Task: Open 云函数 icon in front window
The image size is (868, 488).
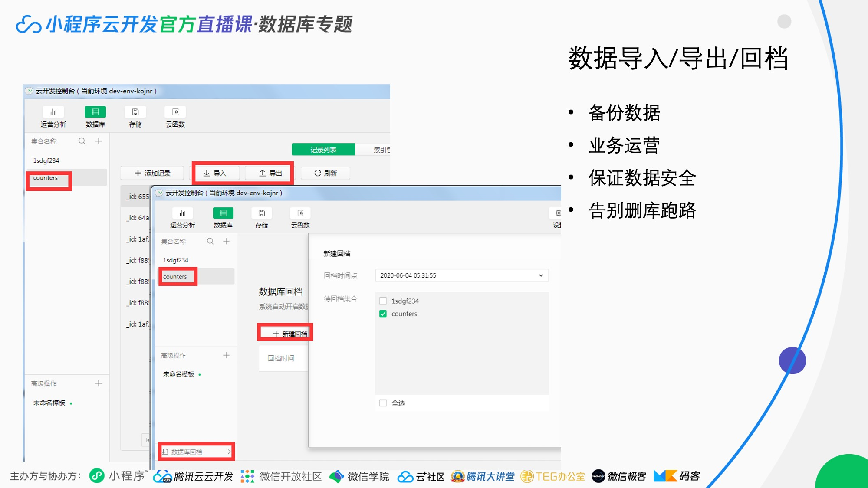Action: click(x=300, y=213)
